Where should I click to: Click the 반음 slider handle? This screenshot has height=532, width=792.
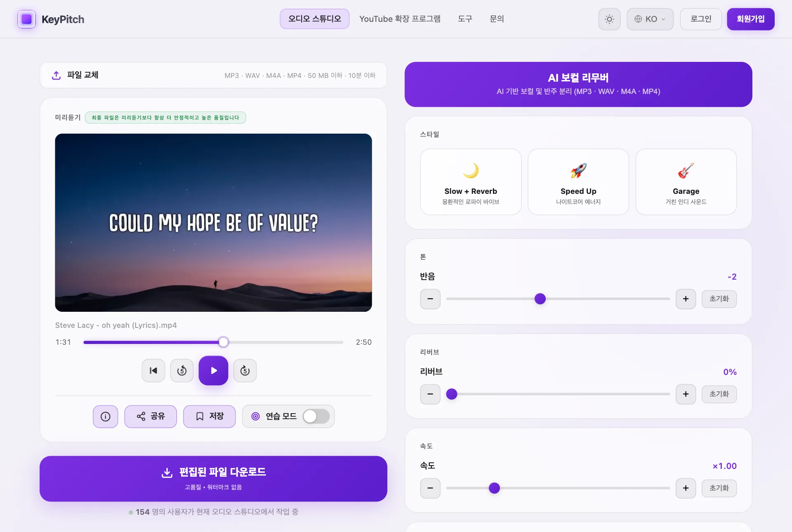(x=540, y=299)
